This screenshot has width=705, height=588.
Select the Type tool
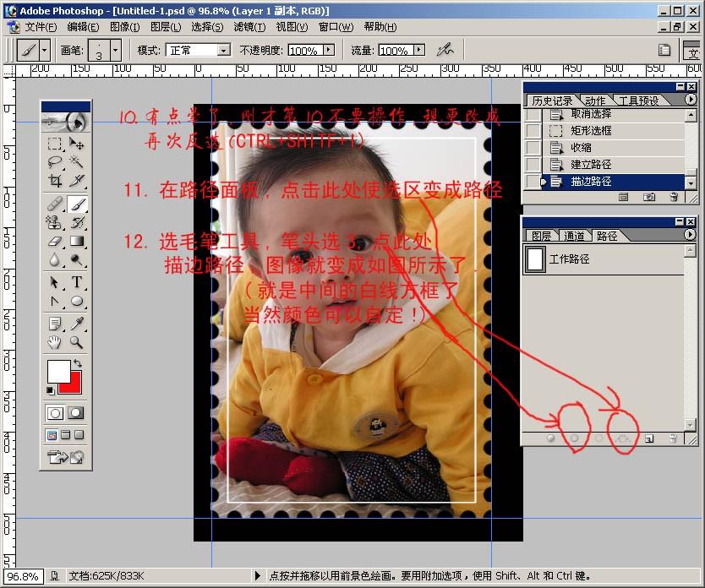(76, 282)
